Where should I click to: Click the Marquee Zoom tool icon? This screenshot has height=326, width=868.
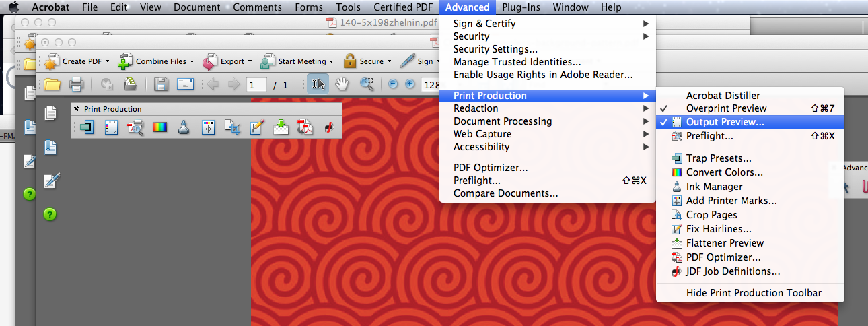(x=367, y=84)
